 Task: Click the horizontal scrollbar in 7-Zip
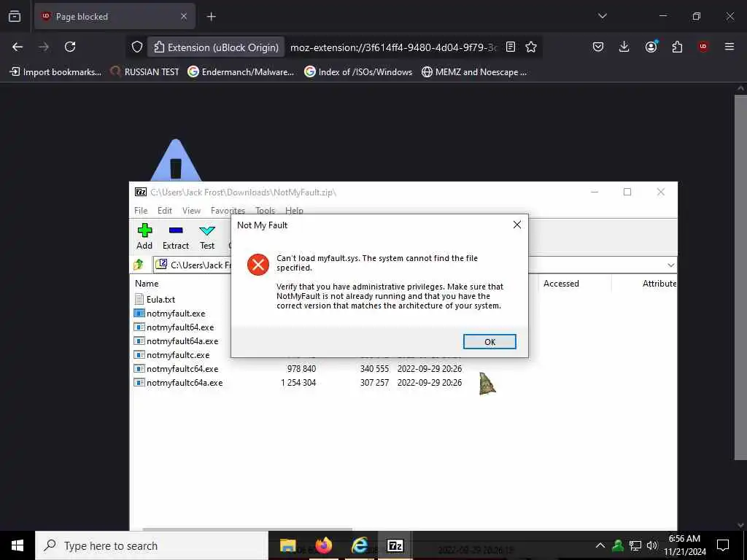(247, 529)
